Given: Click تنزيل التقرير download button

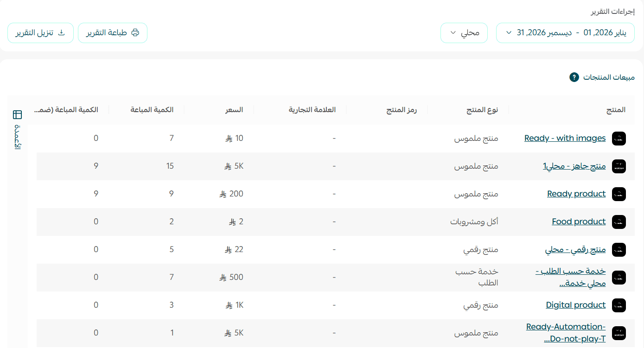Looking at the screenshot, I should click(x=41, y=33).
